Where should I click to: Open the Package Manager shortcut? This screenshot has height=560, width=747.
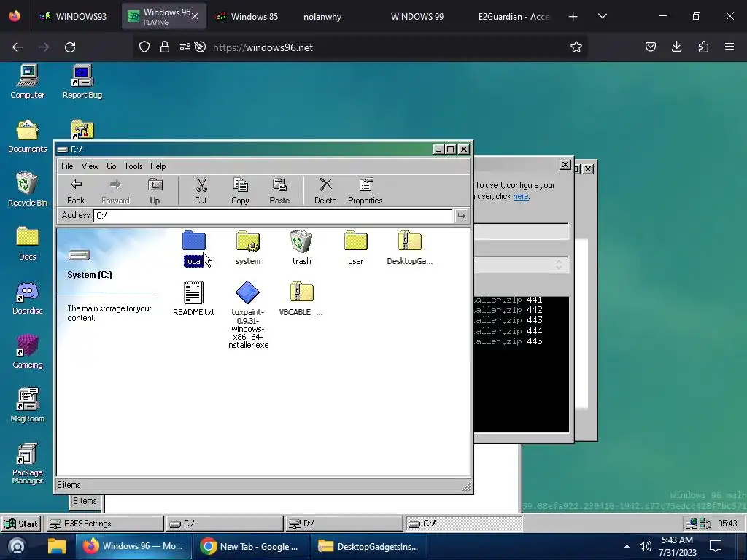coord(28,463)
